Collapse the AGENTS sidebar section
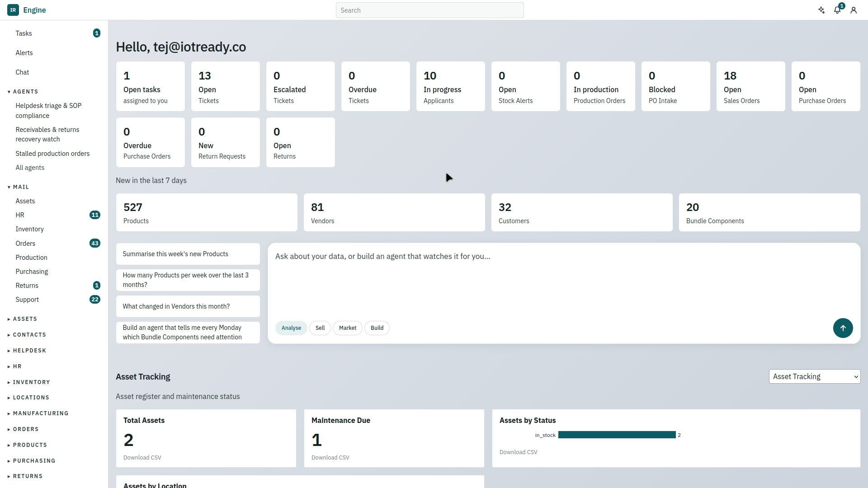 pos(23,92)
